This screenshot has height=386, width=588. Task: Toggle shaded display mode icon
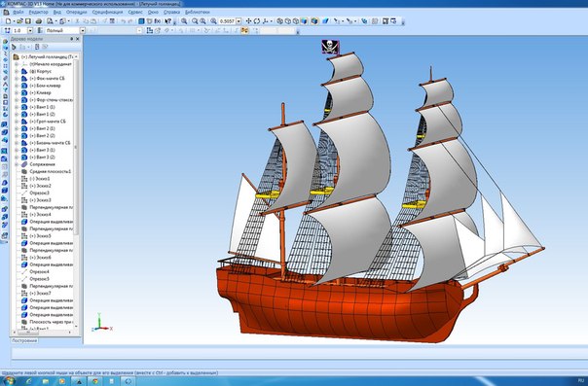(x=304, y=21)
